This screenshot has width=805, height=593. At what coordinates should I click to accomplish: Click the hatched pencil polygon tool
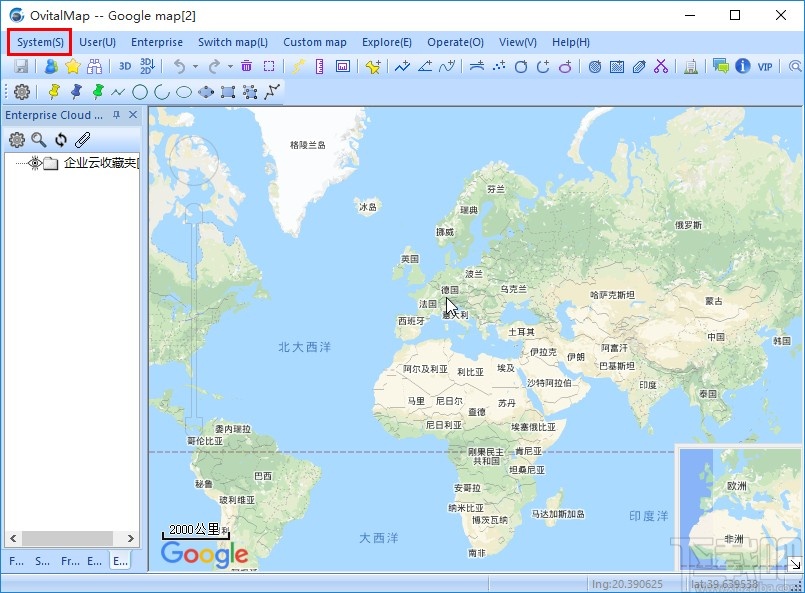point(639,66)
